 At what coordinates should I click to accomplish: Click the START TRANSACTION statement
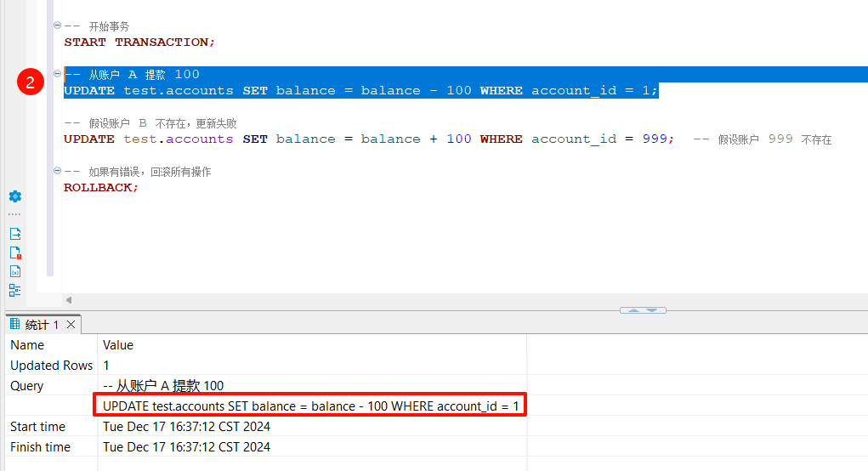[139, 42]
